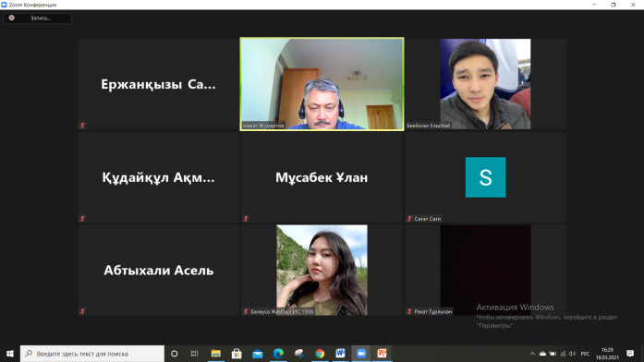Expand hidden system tray icons chevron
This screenshot has width=644, height=362.
click(x=532, y=354)
